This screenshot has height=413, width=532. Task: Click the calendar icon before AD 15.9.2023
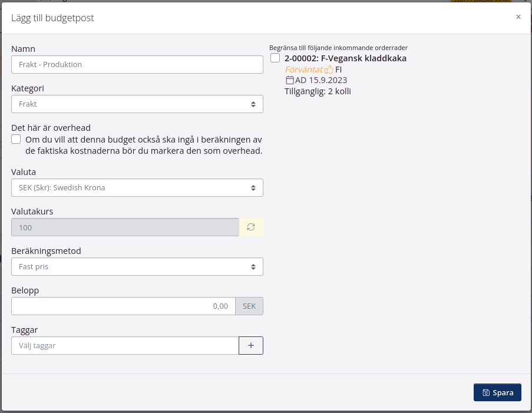coord(290,80)
